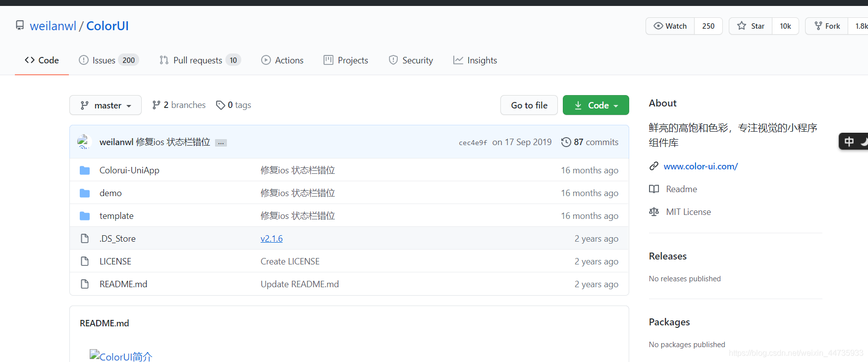Toggle the input method 中 indicator
868x362 pixels.
click(849, 142)
